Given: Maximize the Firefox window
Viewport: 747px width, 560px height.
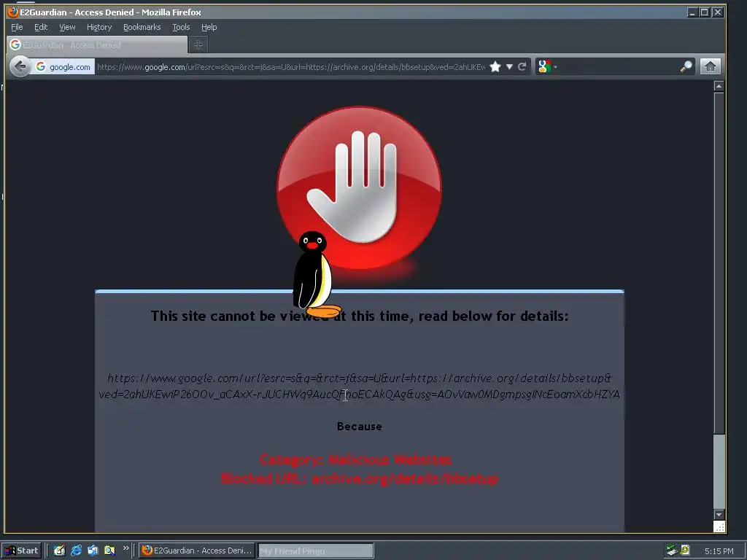Looking at the screenshot, I should tap(705, 12).
